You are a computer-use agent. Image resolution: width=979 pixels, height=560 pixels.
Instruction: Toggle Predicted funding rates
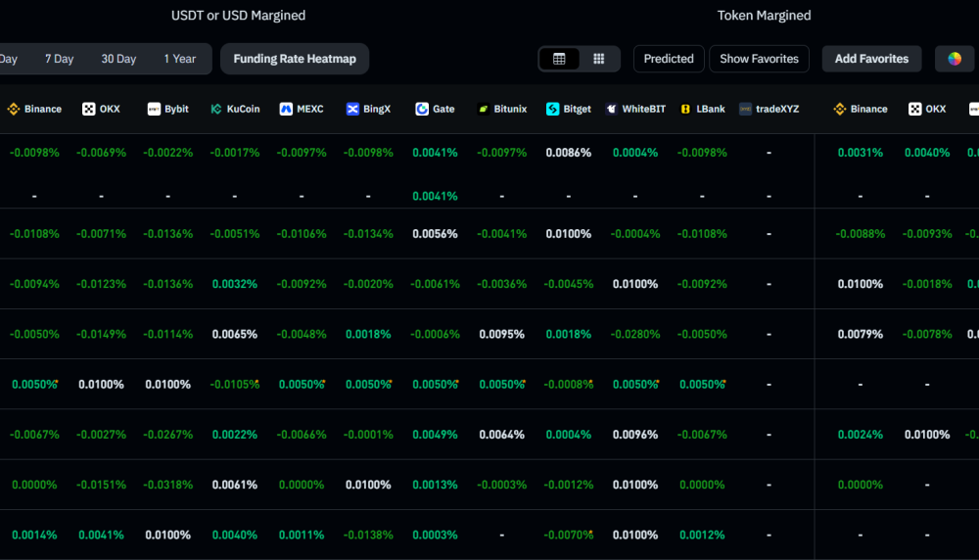(669, 59)
